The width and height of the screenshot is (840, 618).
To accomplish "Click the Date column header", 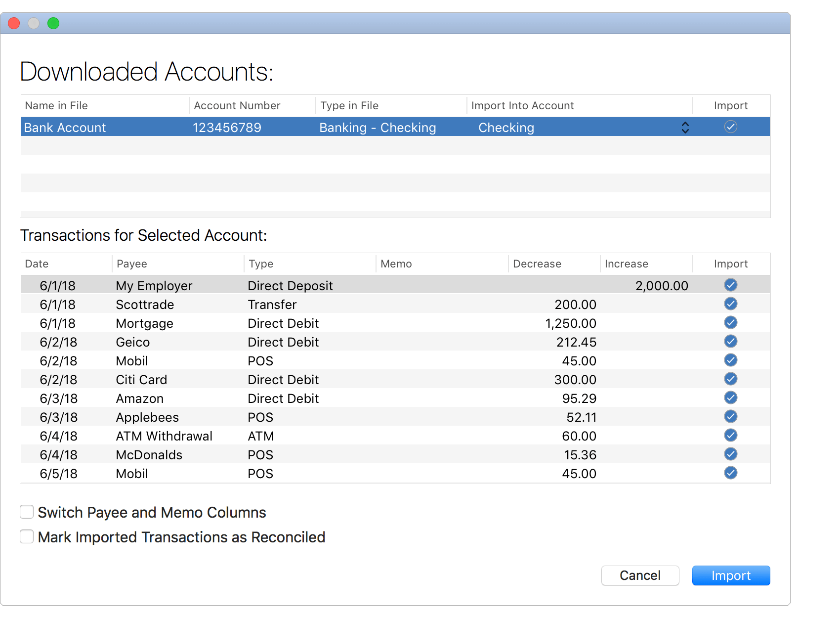I will (x=37, y=264).
